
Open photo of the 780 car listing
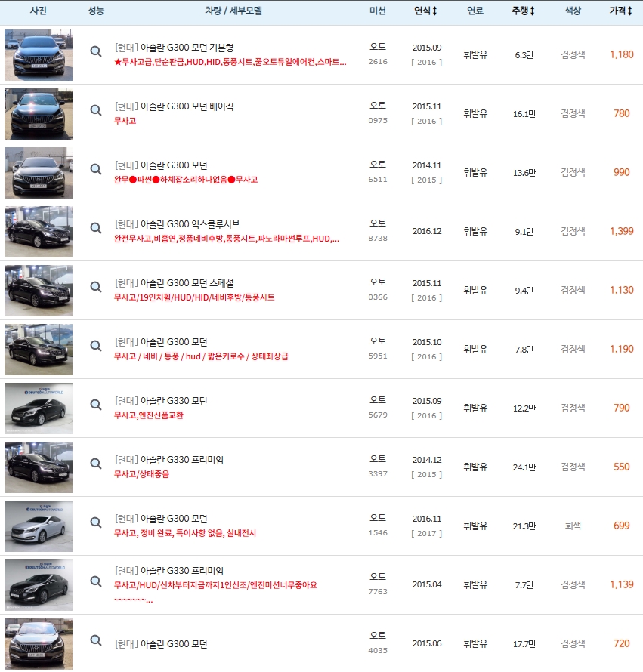click(39, 114)
